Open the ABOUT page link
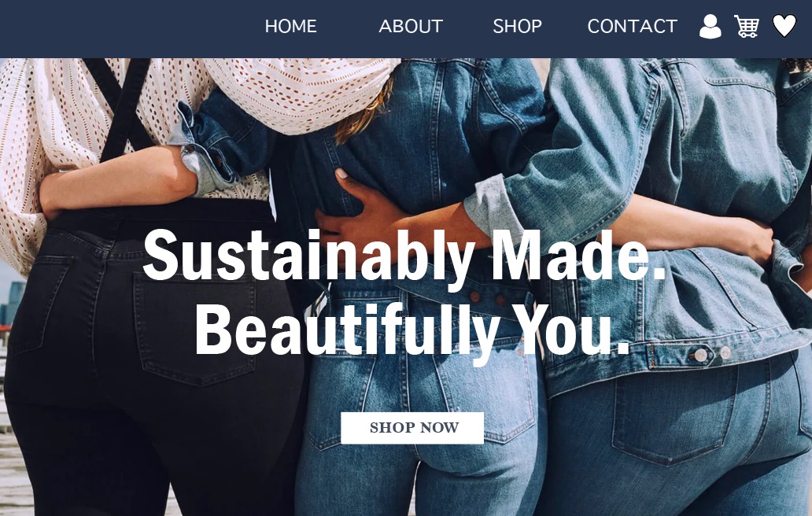The height and width of the screenshot is (516, 812). point(411,27)
